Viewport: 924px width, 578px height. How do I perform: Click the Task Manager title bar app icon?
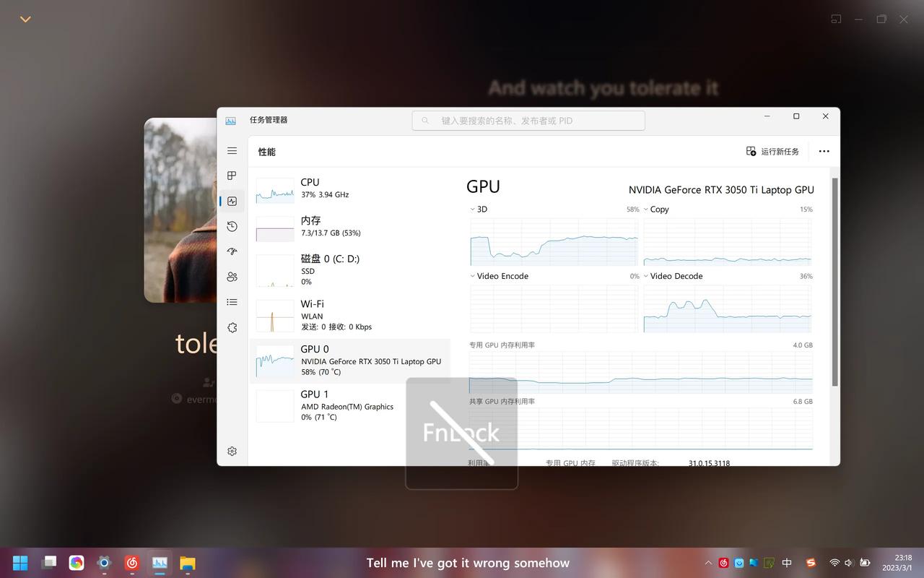pos(230,121)
